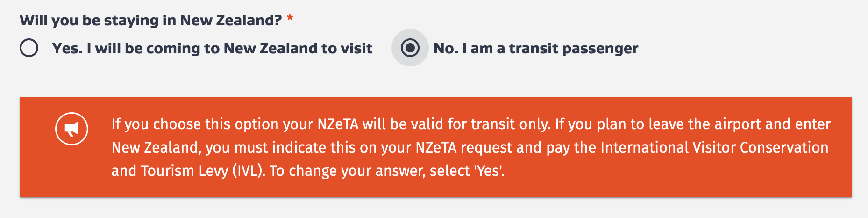Click the 'Will you be staying in New Zealand?' question
The width and height of the screenshot is (868, 218).
(150, 20)
